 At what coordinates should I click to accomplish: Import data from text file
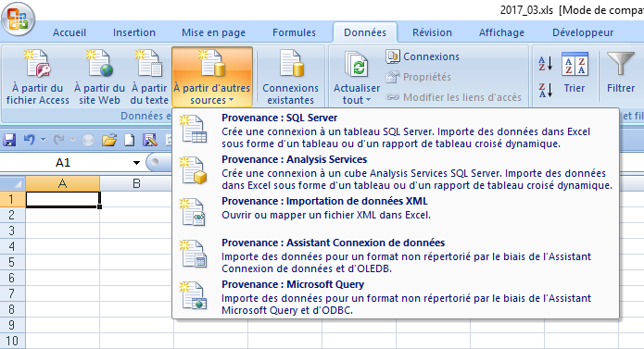click(149, 77)
